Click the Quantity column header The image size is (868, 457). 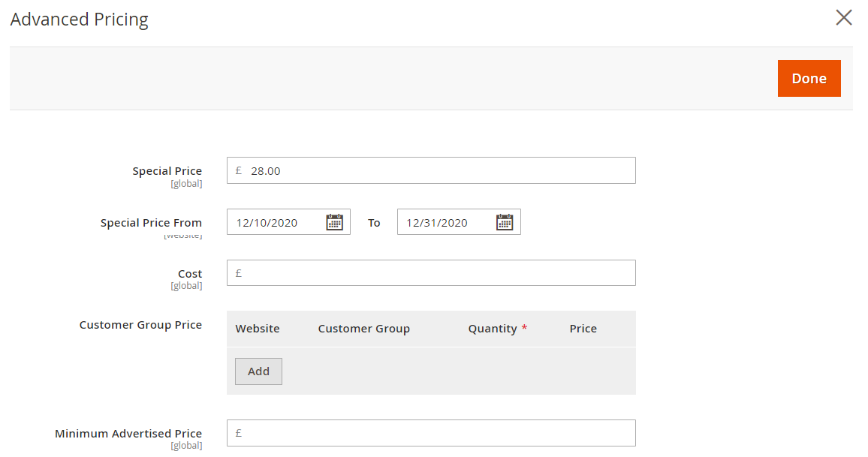(493, 329)
